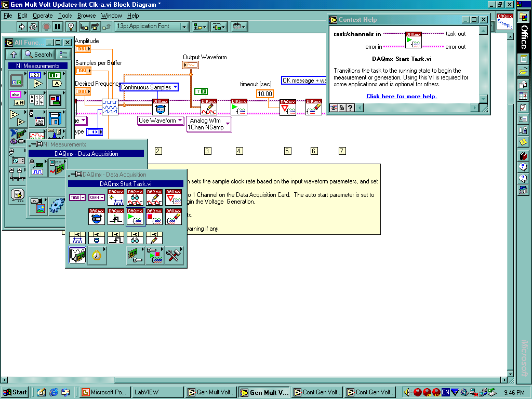The height and width of the screenshot is (399, 532).
Task: Open the String subpalette
Action: click(x=17, y=98)
